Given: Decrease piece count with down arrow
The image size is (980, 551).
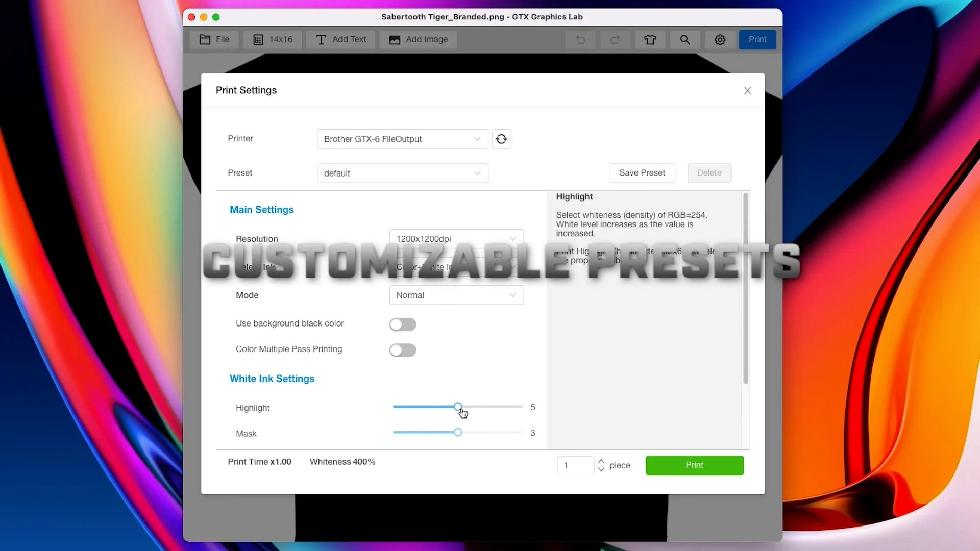Looking at the screenshot, I should coord(601,469).
